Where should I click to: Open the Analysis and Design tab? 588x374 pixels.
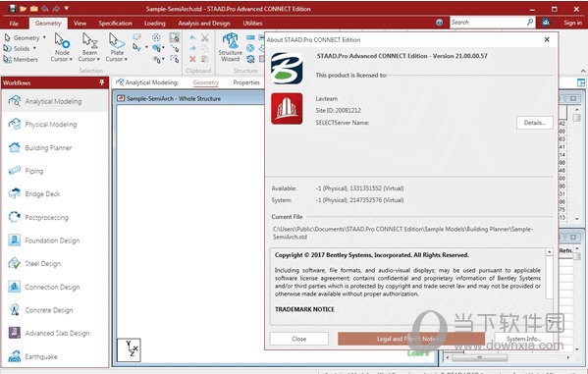[x=204, y=24]
